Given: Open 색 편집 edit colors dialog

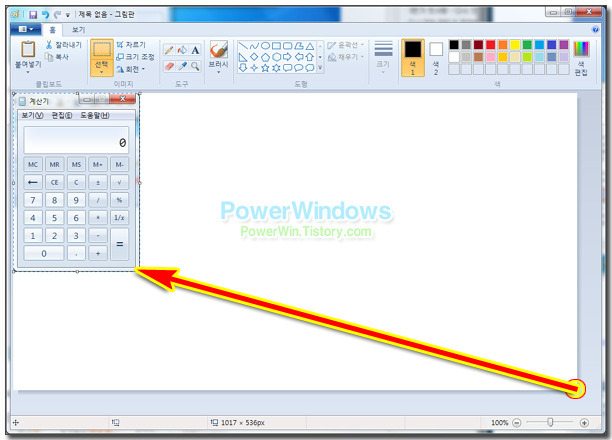Looking at the screenshot, I should click(x=581, y=58).
